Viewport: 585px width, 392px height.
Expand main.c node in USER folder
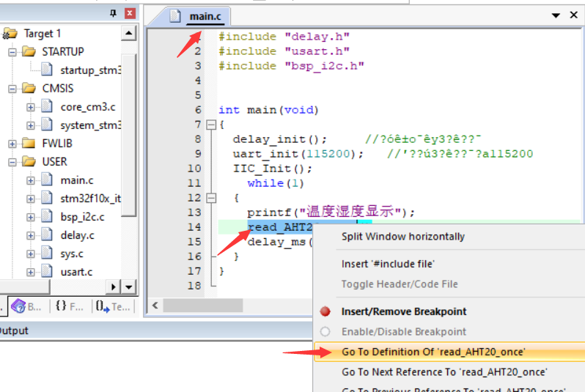(31, 181)
